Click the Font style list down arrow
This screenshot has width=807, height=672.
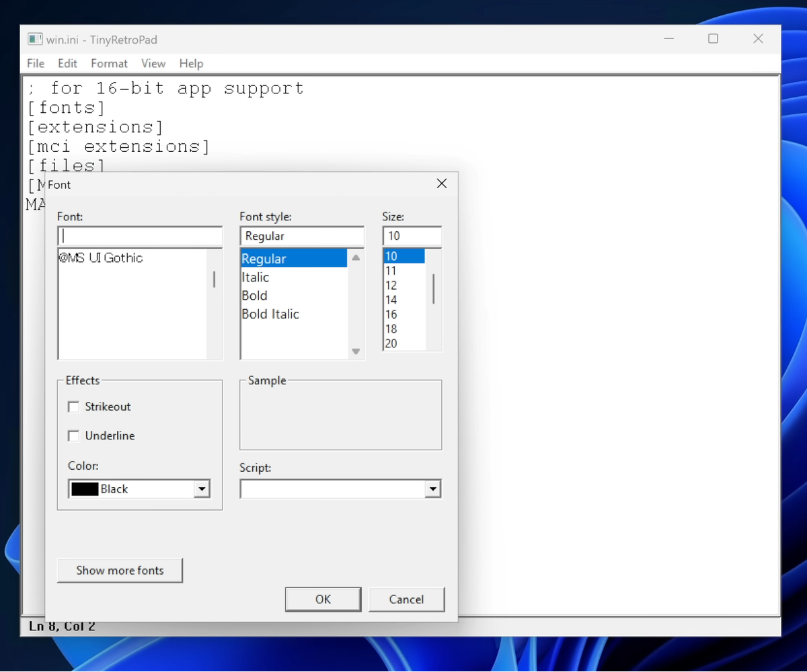coord(356,351)
